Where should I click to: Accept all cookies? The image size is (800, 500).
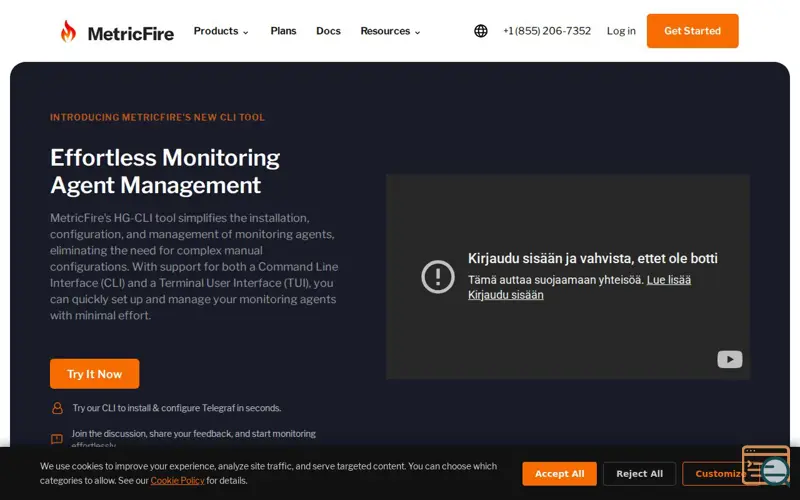tap(559, 474)
